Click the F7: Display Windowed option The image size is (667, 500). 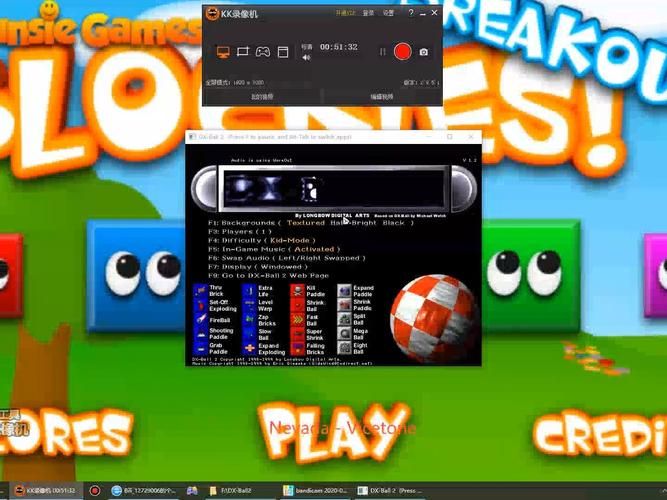pyautogui.click(x=258, y=267)
